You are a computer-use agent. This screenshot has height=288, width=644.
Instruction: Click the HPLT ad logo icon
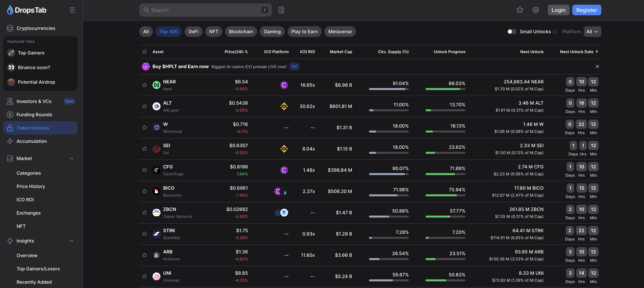[146, 66]
